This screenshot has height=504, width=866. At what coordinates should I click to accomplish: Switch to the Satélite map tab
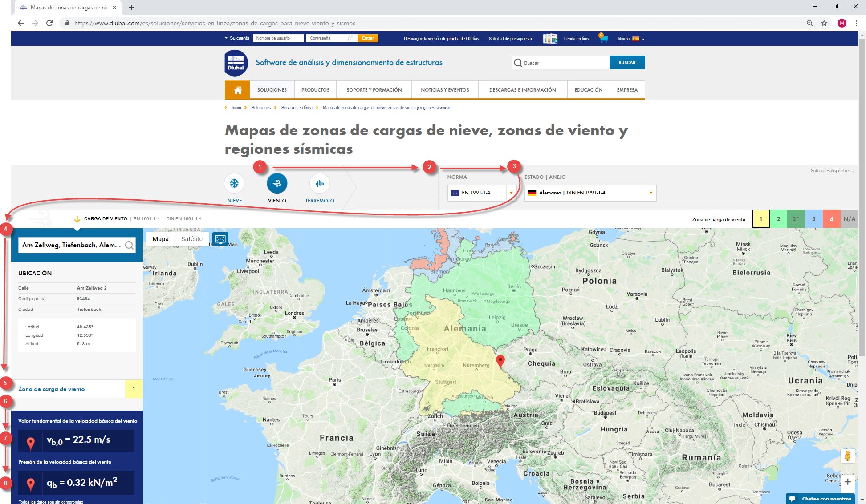tap(191, 239)
